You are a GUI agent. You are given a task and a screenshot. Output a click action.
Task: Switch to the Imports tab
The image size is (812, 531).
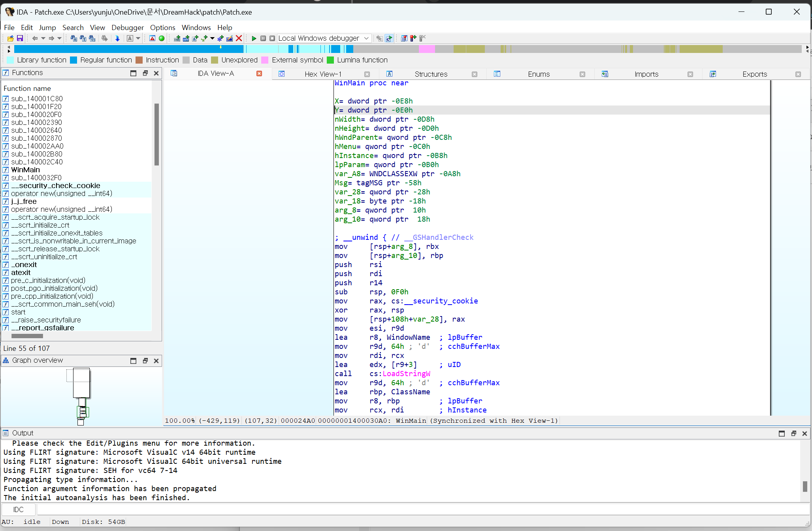click(646, 74)
